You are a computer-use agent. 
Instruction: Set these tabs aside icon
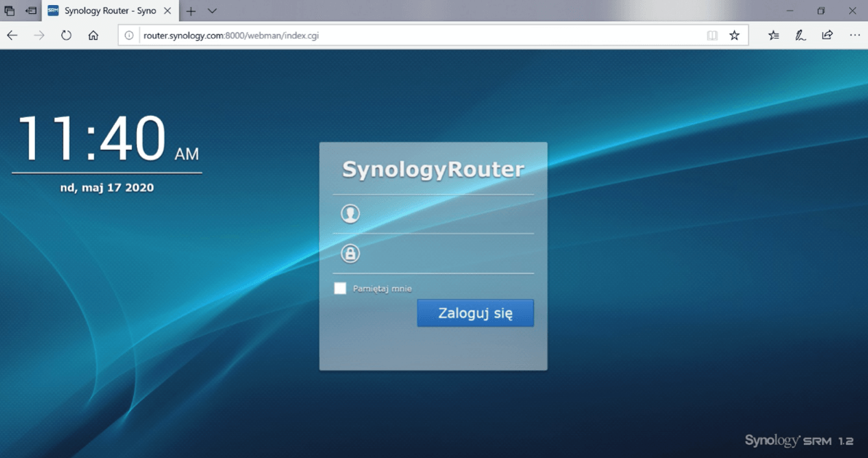(x=31, y=11)
